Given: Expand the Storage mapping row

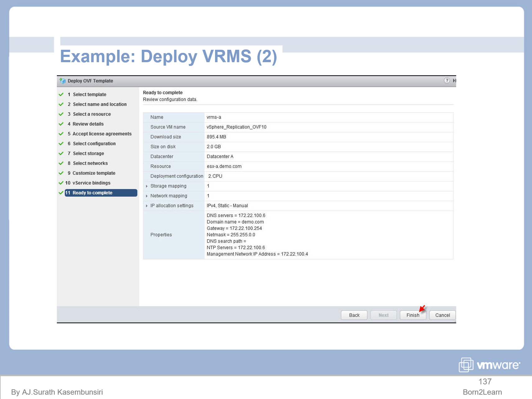Looking at the screenshot, I should point(146,186).
